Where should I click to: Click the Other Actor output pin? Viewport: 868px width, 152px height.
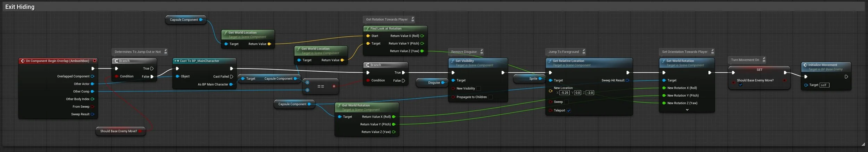point(92,84)
